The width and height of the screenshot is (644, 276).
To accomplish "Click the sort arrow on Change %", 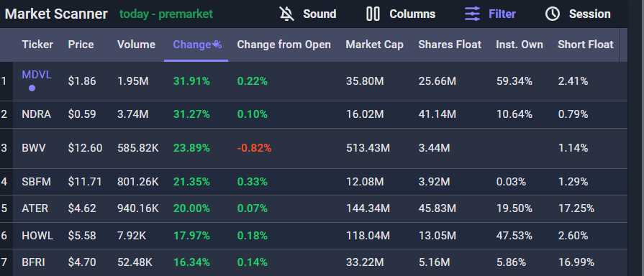I will click(215, 45).
